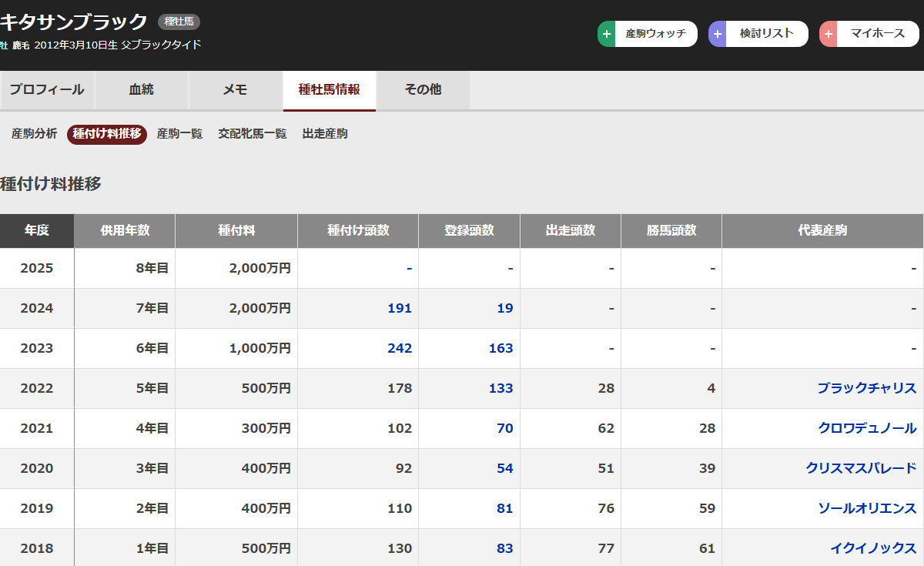This screenshot has height=566, width=924.
Task: Open イクイノックス horse page
Action: click(x=873, y=548)
